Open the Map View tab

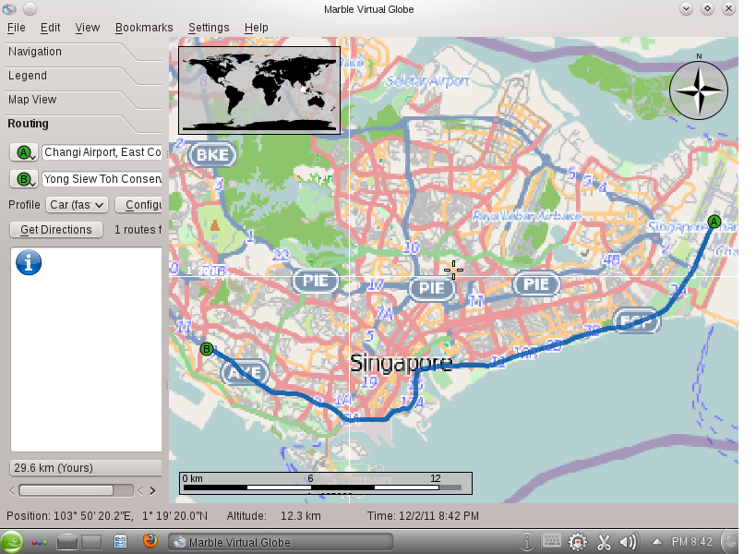click(x=32, y=100)
